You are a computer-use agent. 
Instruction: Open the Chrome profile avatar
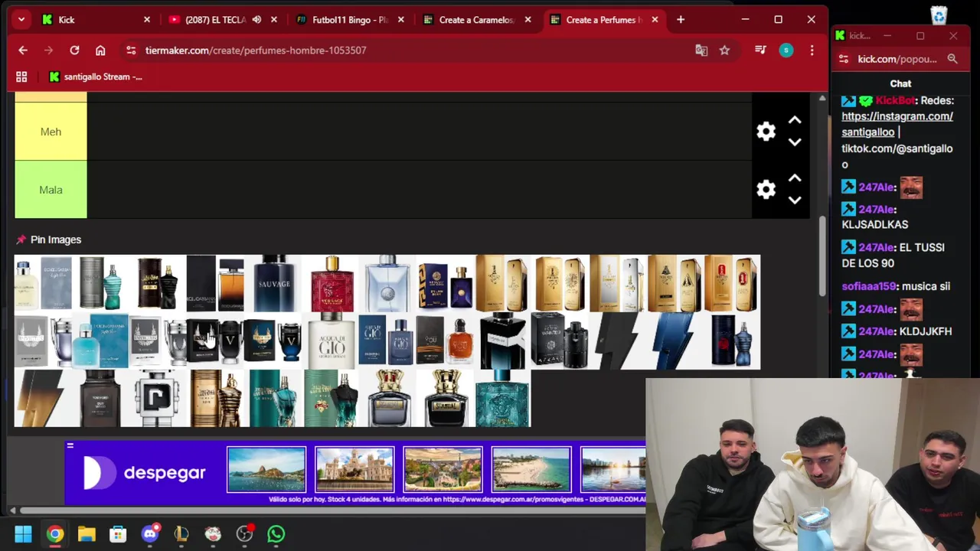coord(786,51)
